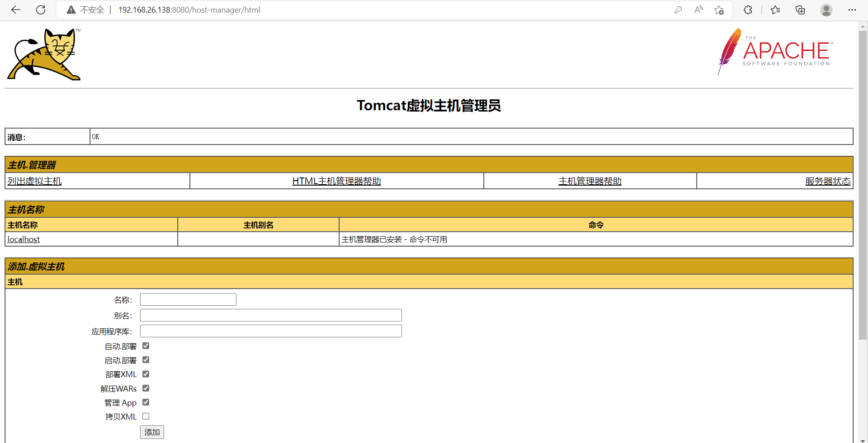This screenshot has height=443, width=868.
Task: Open the favorites list icon
Action: 775,10
